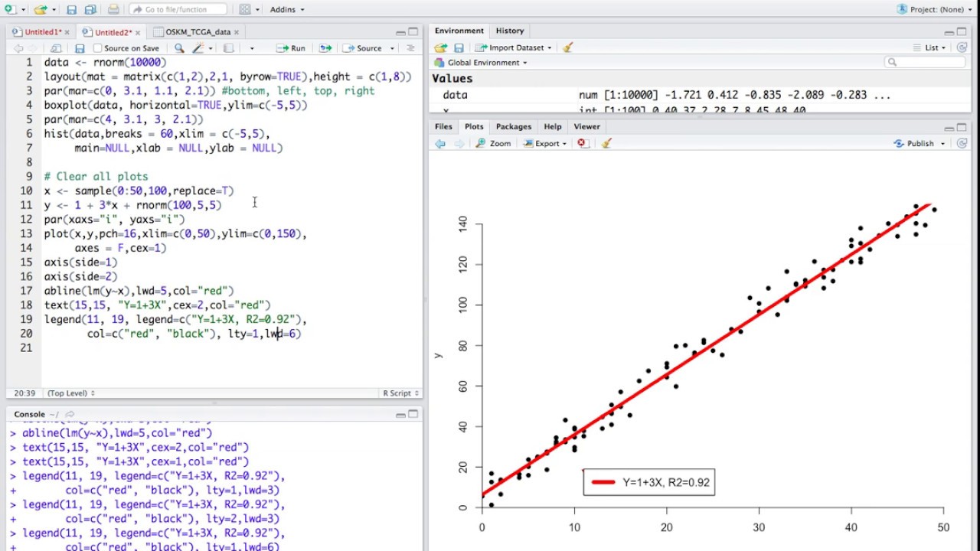Click the Source button
The width and height of the screenshot is (980, 551).
[x=362, y=48]
